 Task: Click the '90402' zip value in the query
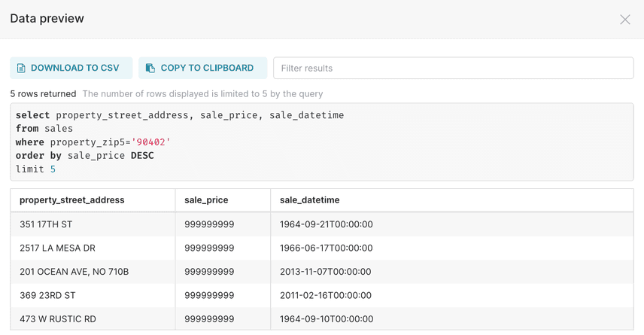tap(150, 142)
